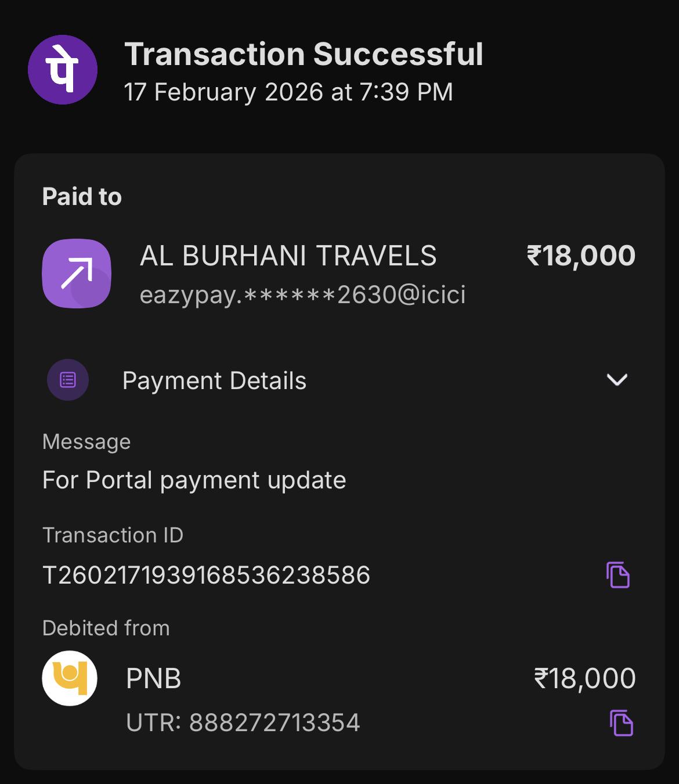The image size is (679, 784).
Task: Tap the PNB bank name
Action: tap(154, 679)
